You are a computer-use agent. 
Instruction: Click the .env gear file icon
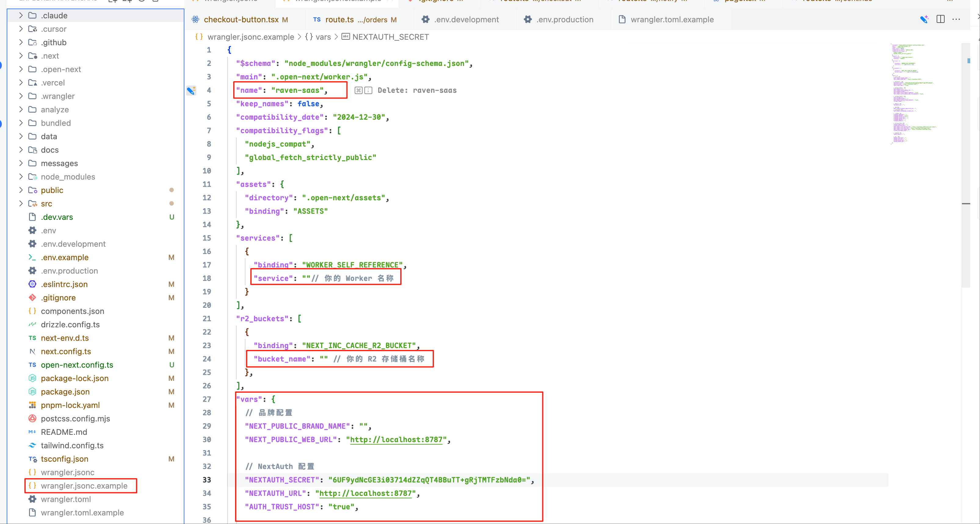pos(32,230)
